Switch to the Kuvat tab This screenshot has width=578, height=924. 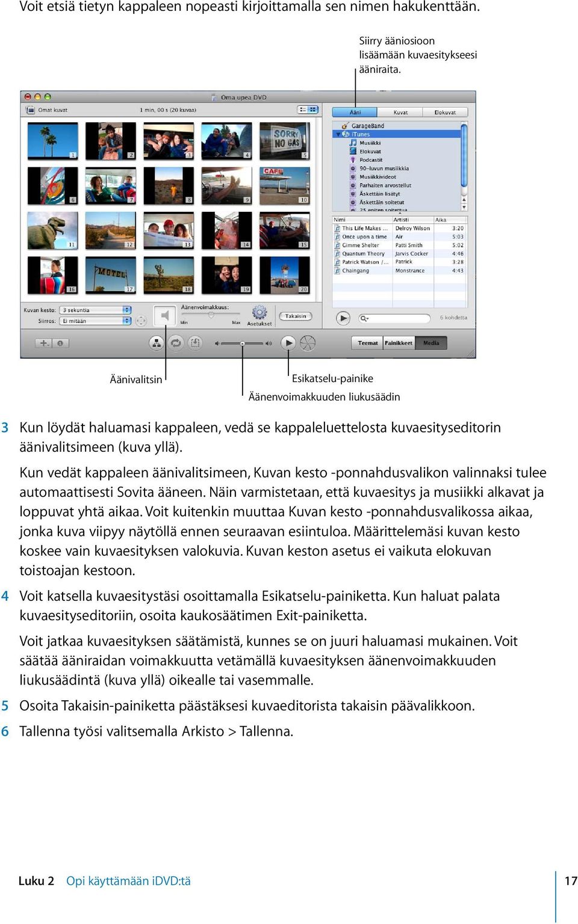click(x=400, y=112)
